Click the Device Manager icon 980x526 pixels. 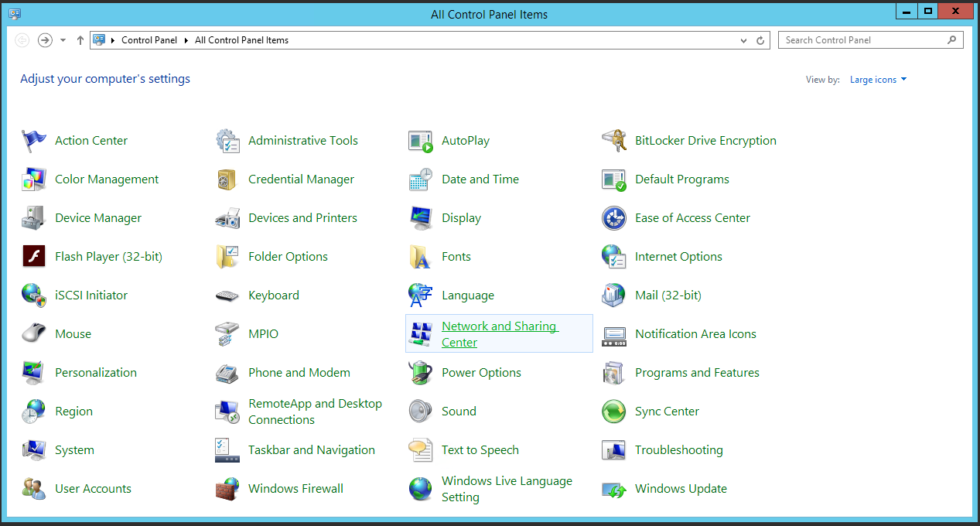point(34,218)
